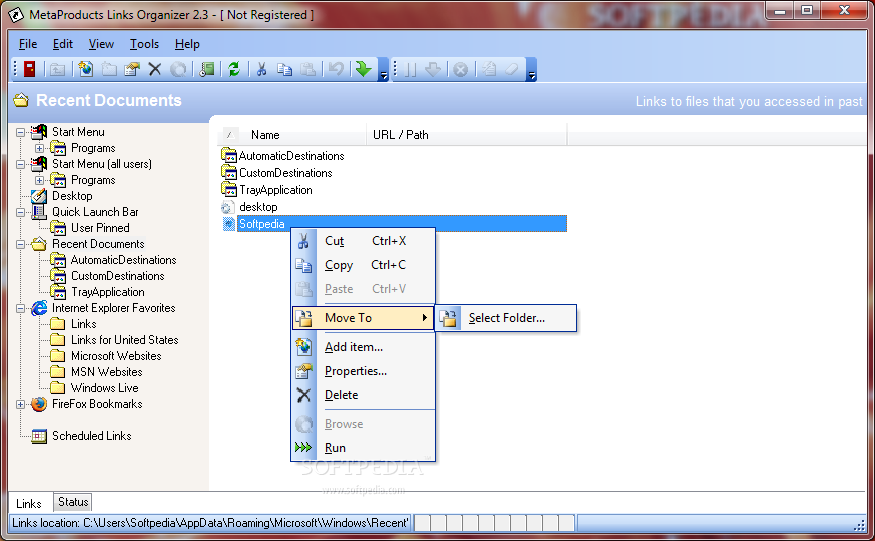Screen dimensions: 875x541
Task: Click the gray stop circle-X toolbar icon
Action: click(x=460, y=69)
